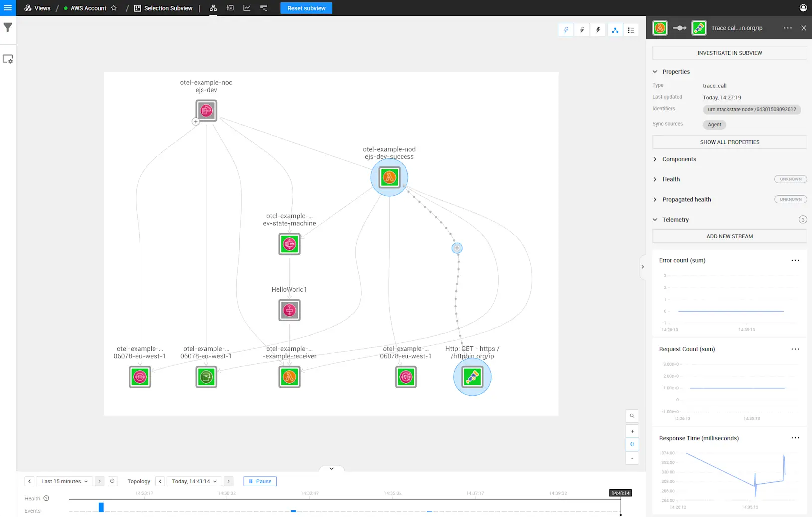Collapse the Properties section in right panel
Image resolution: width=812 pixels, height=517 pixels.
[x=655, y=71]
